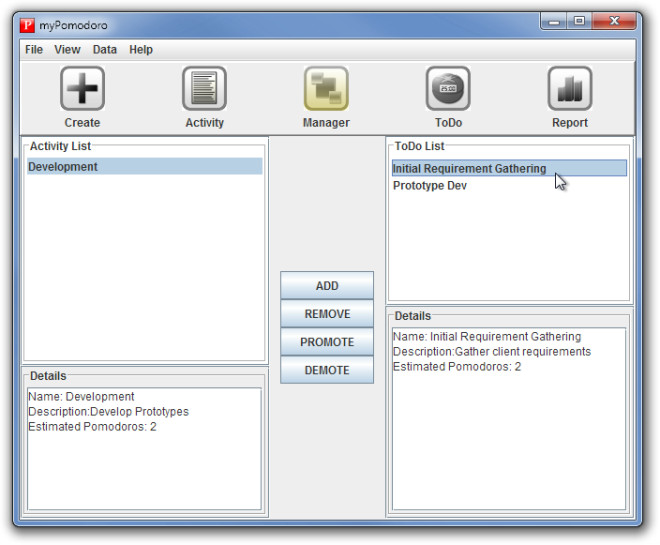Click the 'Name: Development' details line
Screen dimensions: 660x545
[81, 396]
